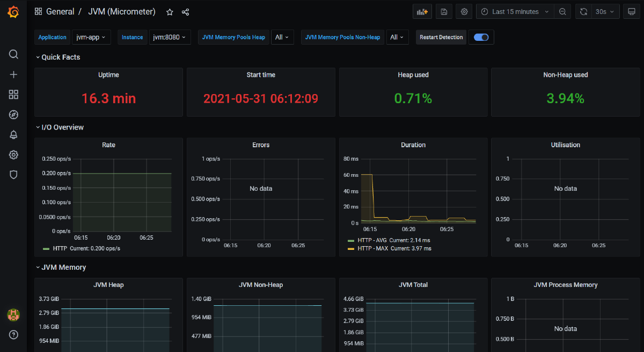The width and height of the screenshot is (644, 352).
Task: Collapse the I/O Overview row
Action: click(62, 127)
